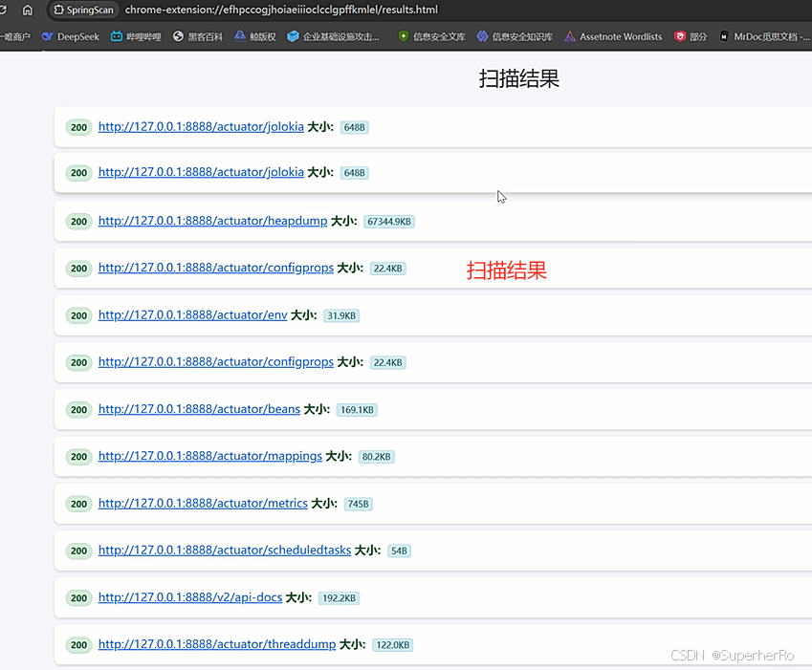Open the 企业基础设施攻击 bookmark
Screen dimensions: 812x670
(x=334, y=36)
